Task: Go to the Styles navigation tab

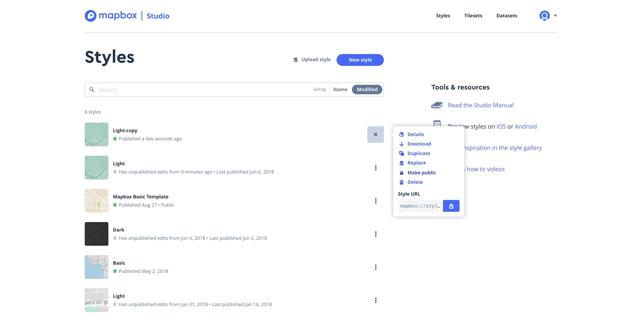Action: click(443, 16)
